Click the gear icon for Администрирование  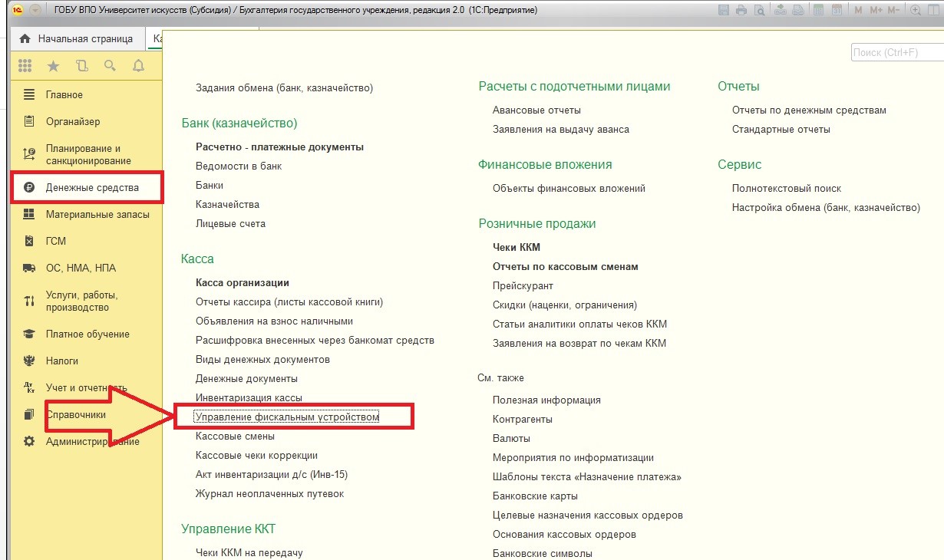click(29, 441)
